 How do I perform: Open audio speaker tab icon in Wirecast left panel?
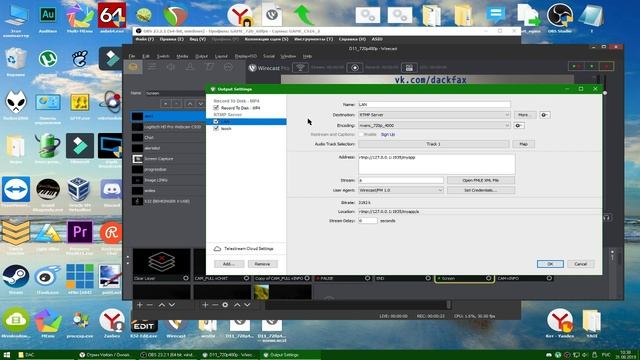pos(171,67)
